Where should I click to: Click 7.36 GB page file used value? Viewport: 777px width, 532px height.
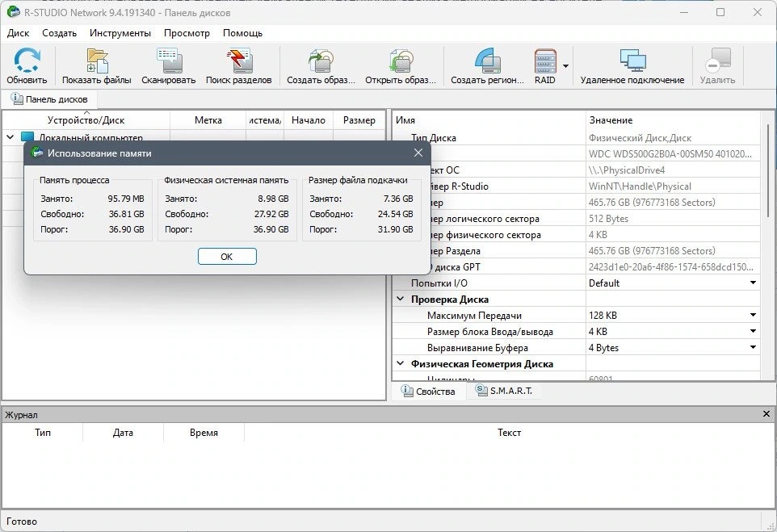(x=398, y=199)
